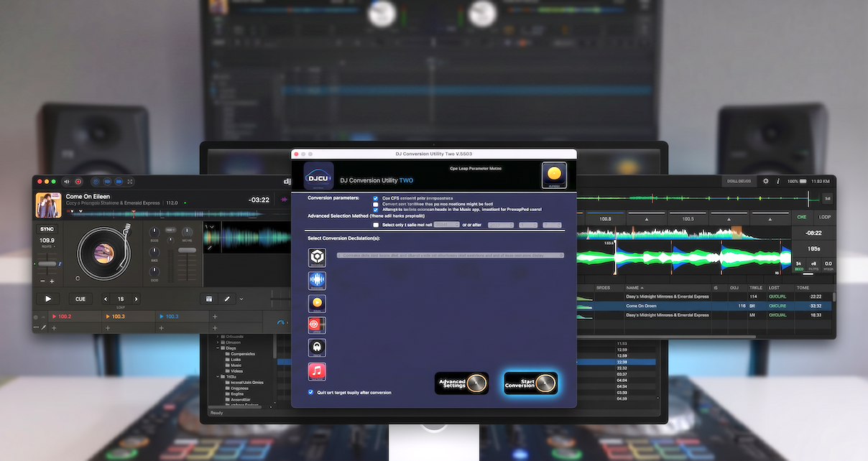Open the dropdown right after 'Select only' text

(447, 225)
